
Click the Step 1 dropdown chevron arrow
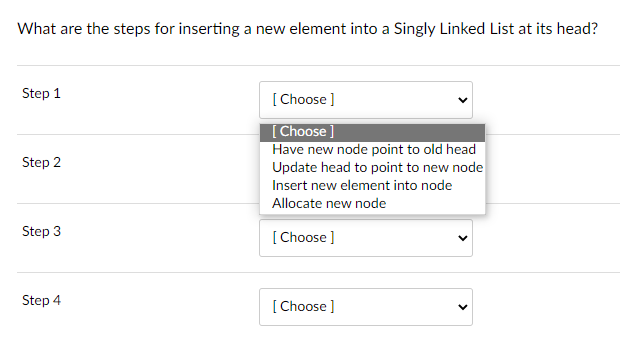pyautogui.click(x=463, y=100)
